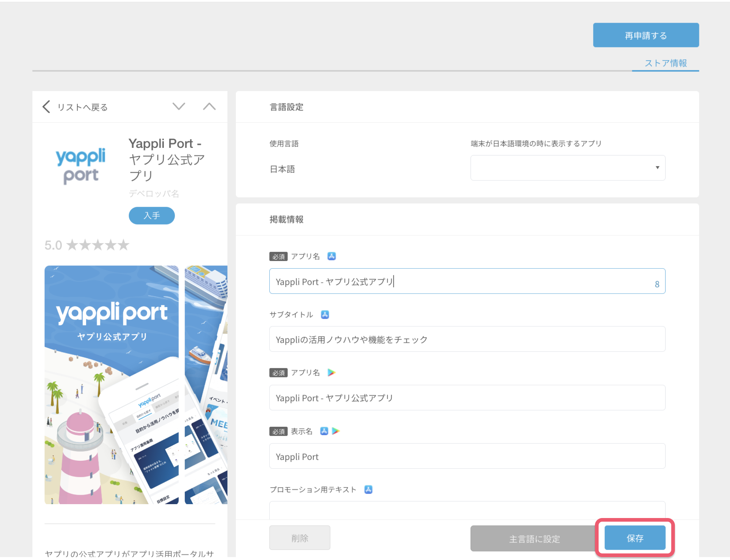Click the 保存 button

tap(635, 538)
